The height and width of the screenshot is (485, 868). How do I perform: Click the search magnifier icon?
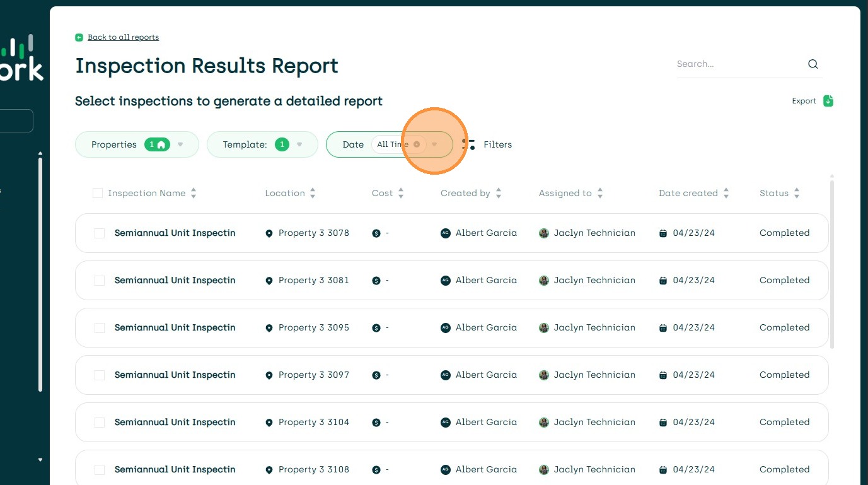click(813, 64)
